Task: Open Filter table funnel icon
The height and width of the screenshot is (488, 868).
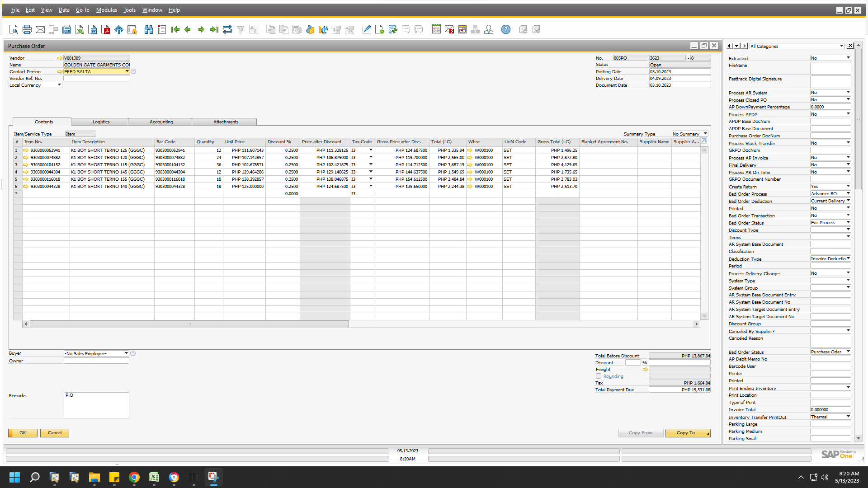Action: (241, 29)
